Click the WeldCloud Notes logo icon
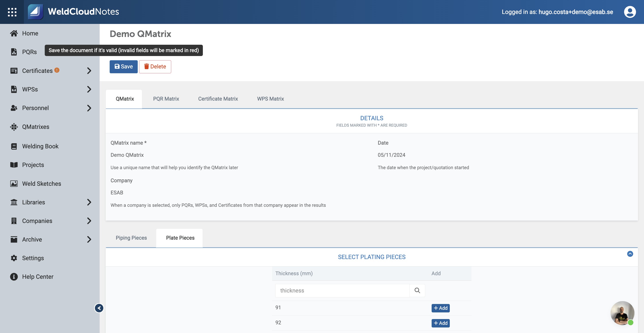This screenshot has width=644, height=333. [35, 12]
